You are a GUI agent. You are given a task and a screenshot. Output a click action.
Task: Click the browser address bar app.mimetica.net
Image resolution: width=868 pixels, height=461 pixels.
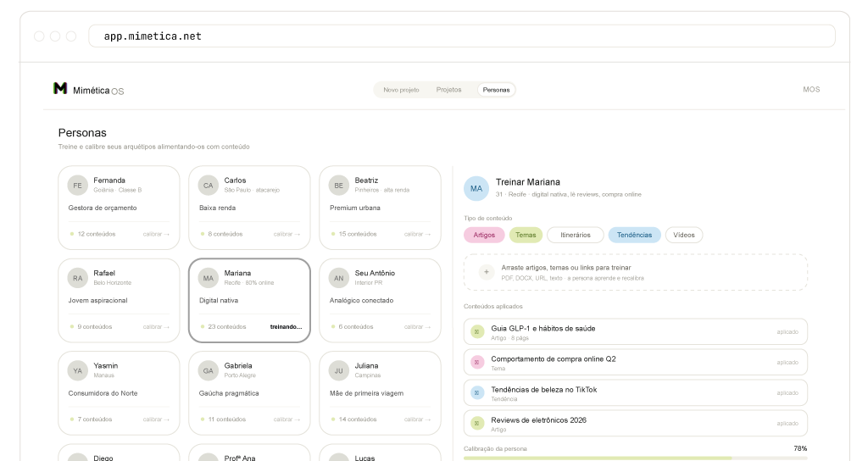(462, 36)
